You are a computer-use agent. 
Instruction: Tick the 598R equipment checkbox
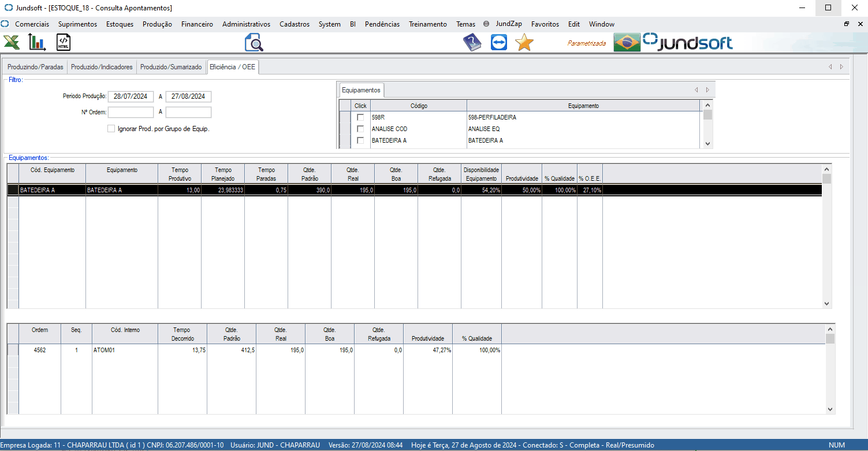[360, 117]
